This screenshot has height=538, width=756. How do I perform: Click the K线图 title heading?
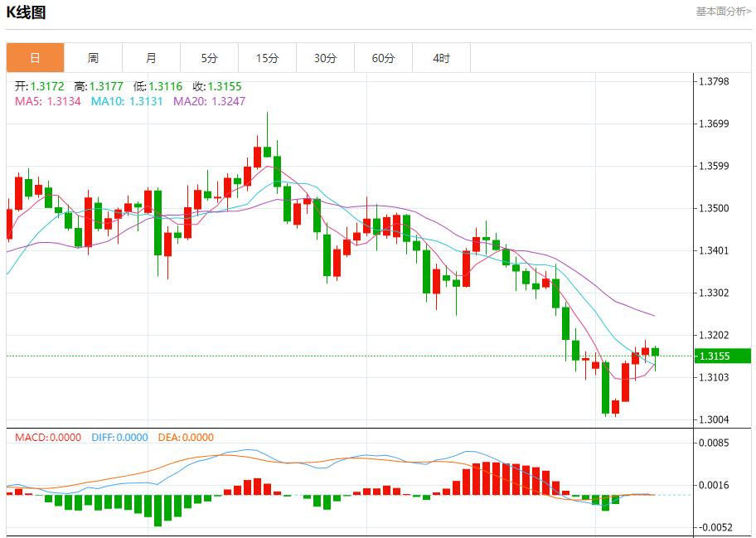click(x=26, y=12)
